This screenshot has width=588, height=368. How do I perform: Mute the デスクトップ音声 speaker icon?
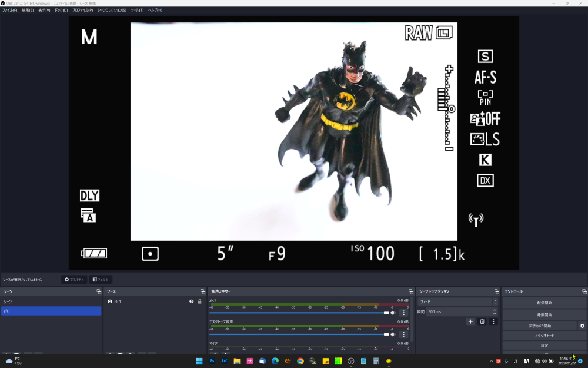click(393, 334)
